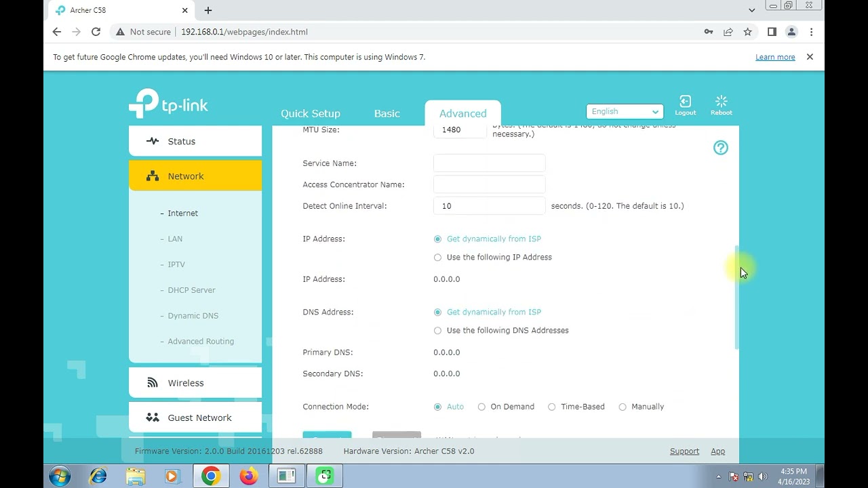Click the browser address bar URL

244,32
